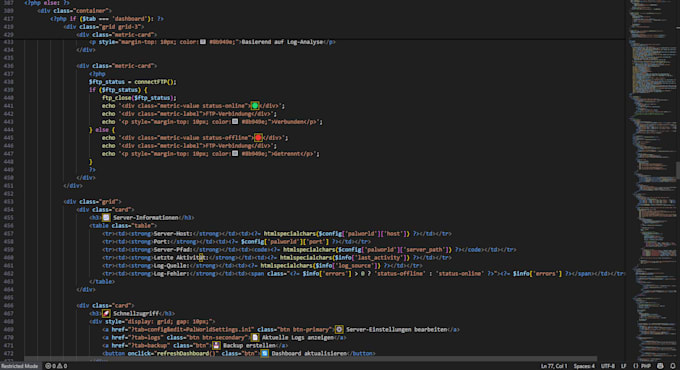Screen dimensions: 680x370
Task: Click line number 453 in the gutter
Action: click(x=8, y=201)
